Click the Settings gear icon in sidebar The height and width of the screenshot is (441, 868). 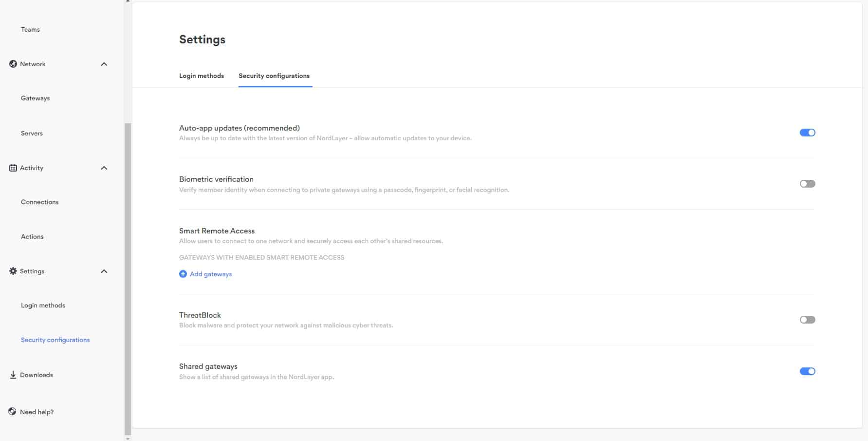pos(13,271)
